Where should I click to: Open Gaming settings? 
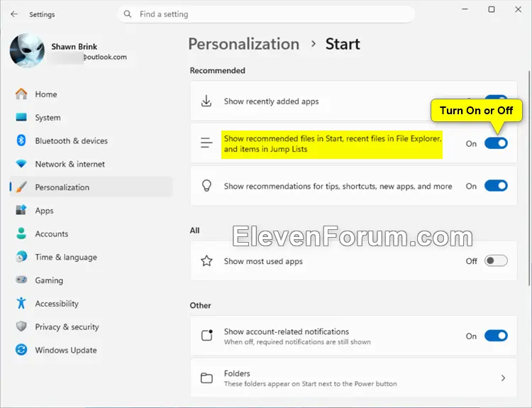(x=91, y=280)
